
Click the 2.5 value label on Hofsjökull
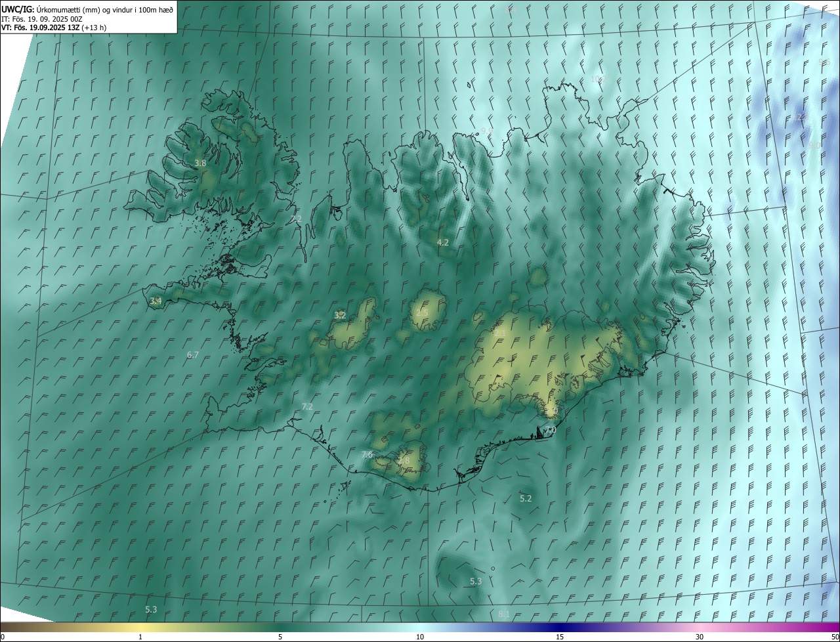[x=422, y=312]
